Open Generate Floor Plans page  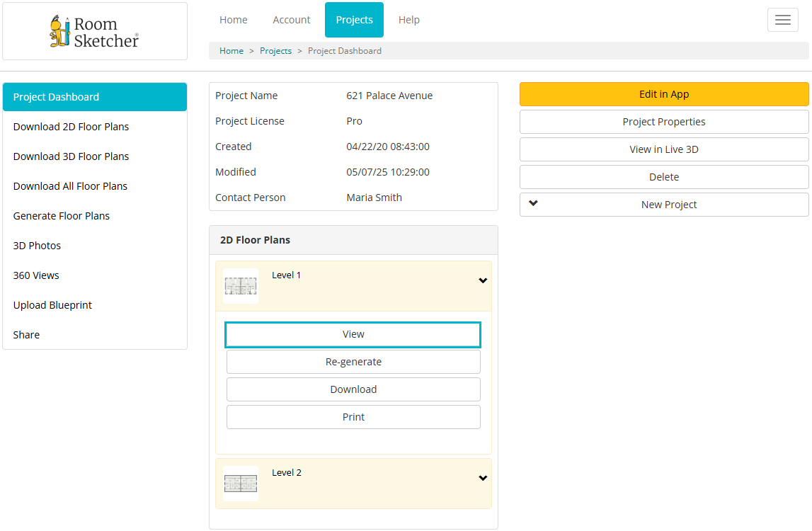(95, 215)
